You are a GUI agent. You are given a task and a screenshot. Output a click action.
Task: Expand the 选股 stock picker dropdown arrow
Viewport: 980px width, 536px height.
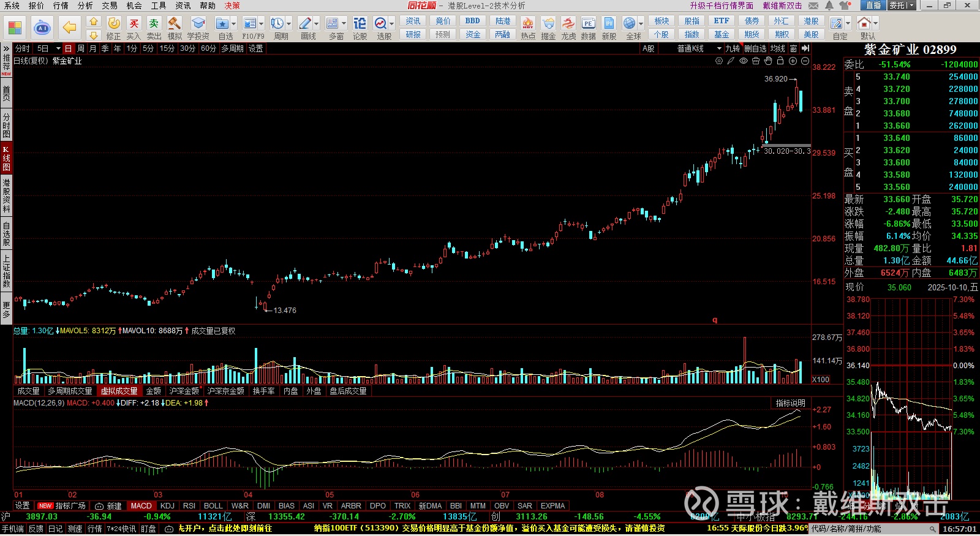pyautogui.click(x=391, y=23)
